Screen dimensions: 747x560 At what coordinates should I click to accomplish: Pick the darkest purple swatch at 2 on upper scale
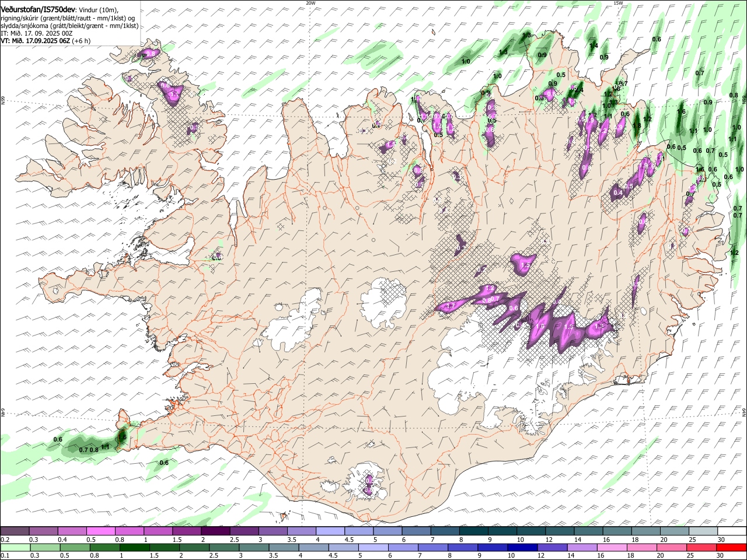(215, 531)
